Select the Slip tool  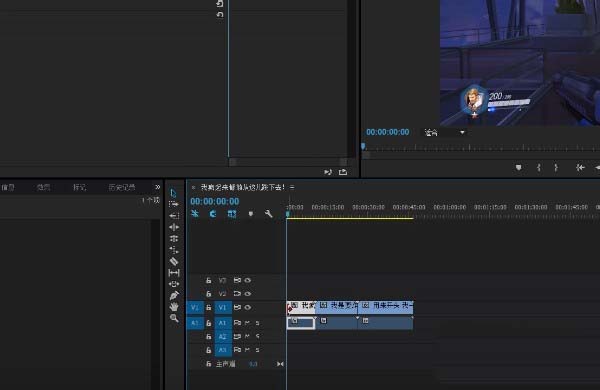tap(174, 273)
